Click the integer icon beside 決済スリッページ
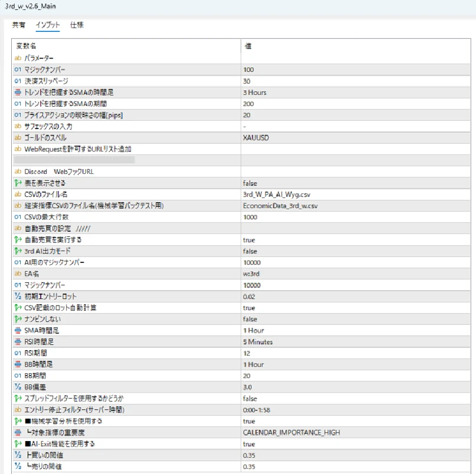The image size is (476, 474). (x=18, y=81)
